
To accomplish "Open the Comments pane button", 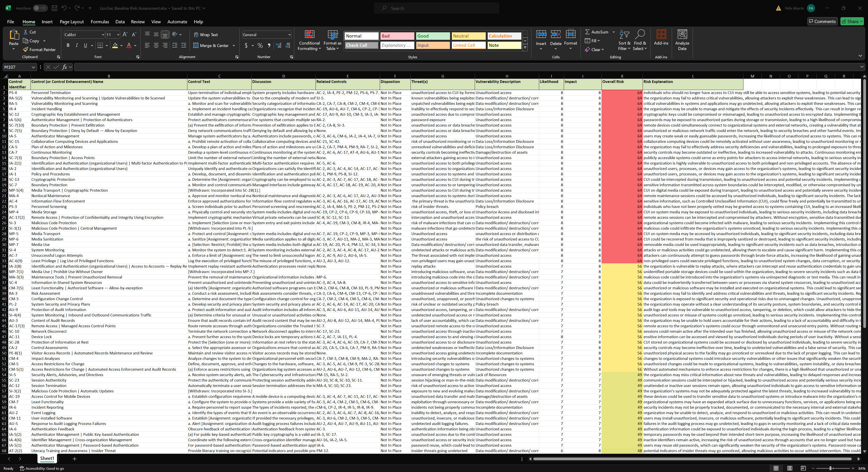I will click(822, 21).
